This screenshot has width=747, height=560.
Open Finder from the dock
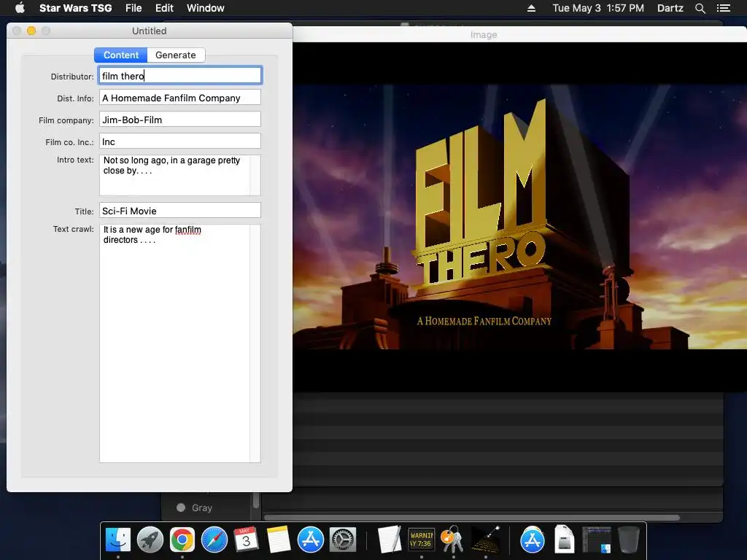click(x=117, y=540)
